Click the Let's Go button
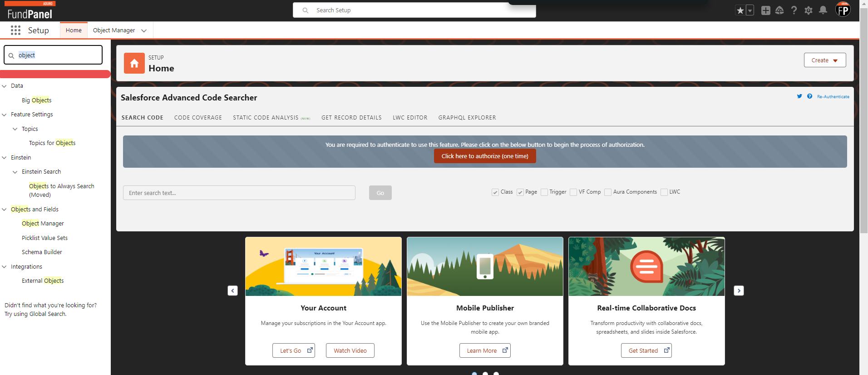The width and height of the screenshot is (868, 375). pos(294,350)
